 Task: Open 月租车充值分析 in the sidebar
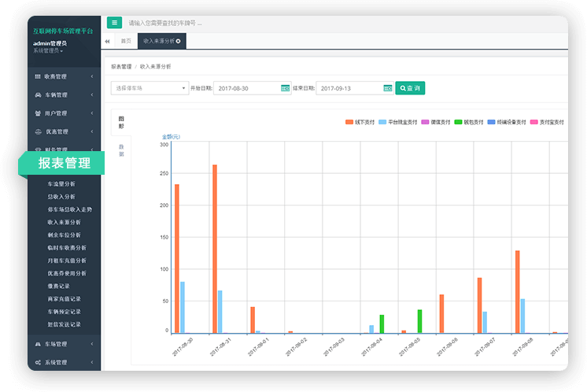tap(67, 261)
